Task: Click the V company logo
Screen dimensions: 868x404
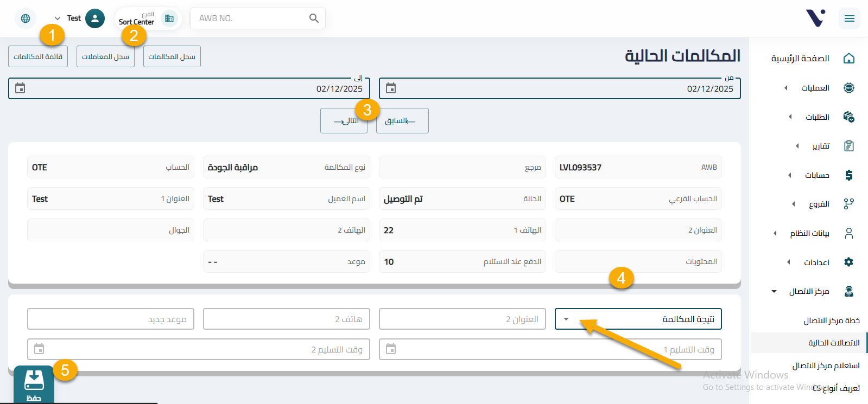Action: click(816, 18)
